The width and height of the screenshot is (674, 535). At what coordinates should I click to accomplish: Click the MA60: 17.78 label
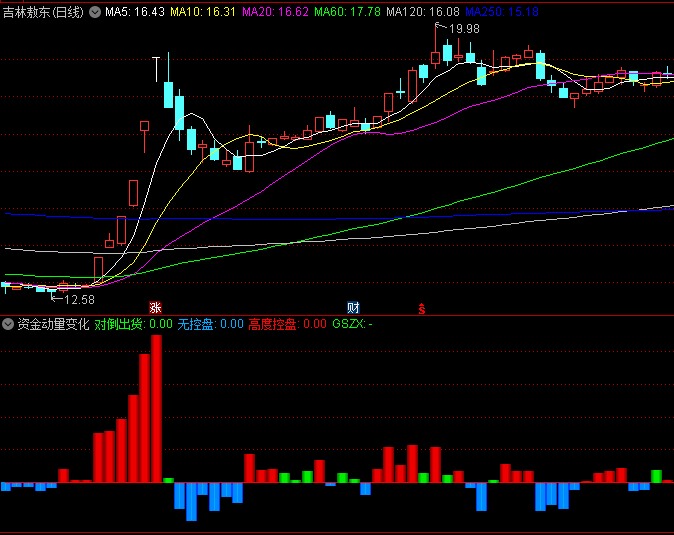(347, 12)
